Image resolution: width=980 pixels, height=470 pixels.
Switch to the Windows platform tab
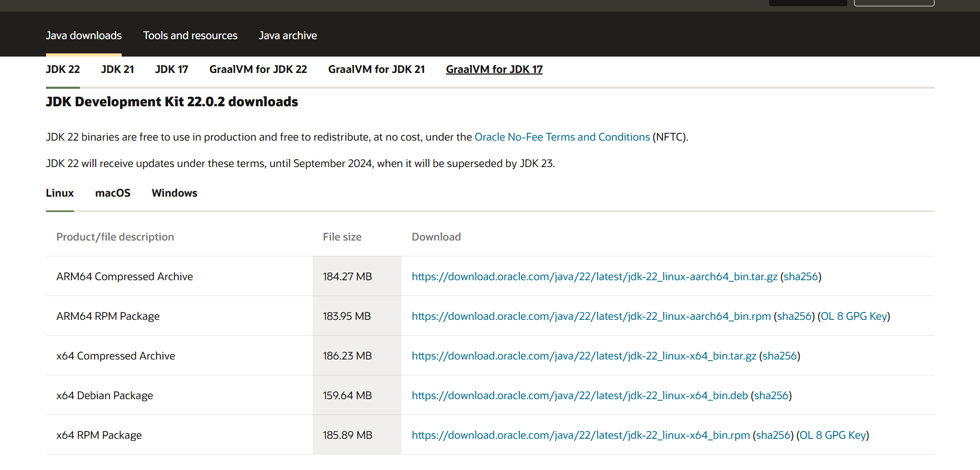(174, 193)
